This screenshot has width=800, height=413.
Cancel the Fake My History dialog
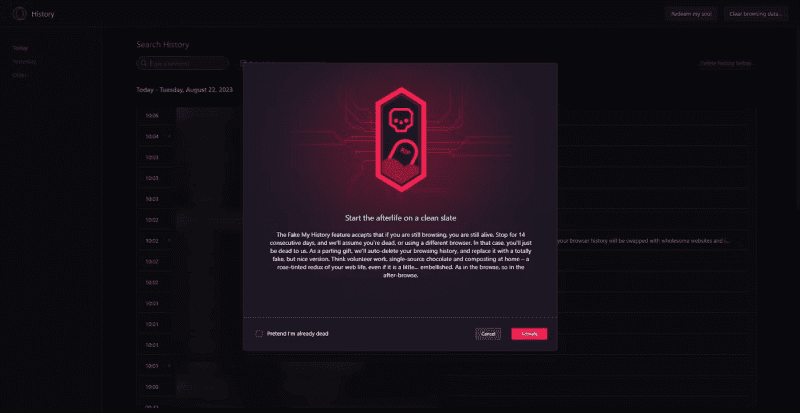tap(488, 334)
